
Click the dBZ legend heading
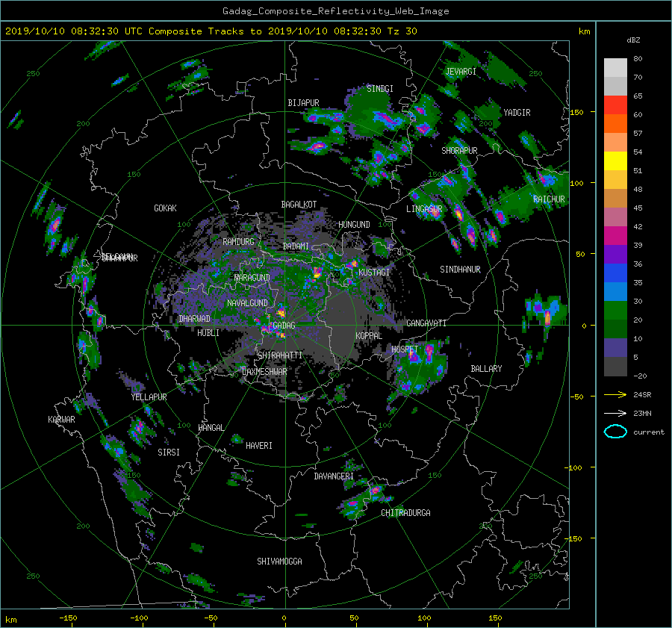click(x=633, y=40)
